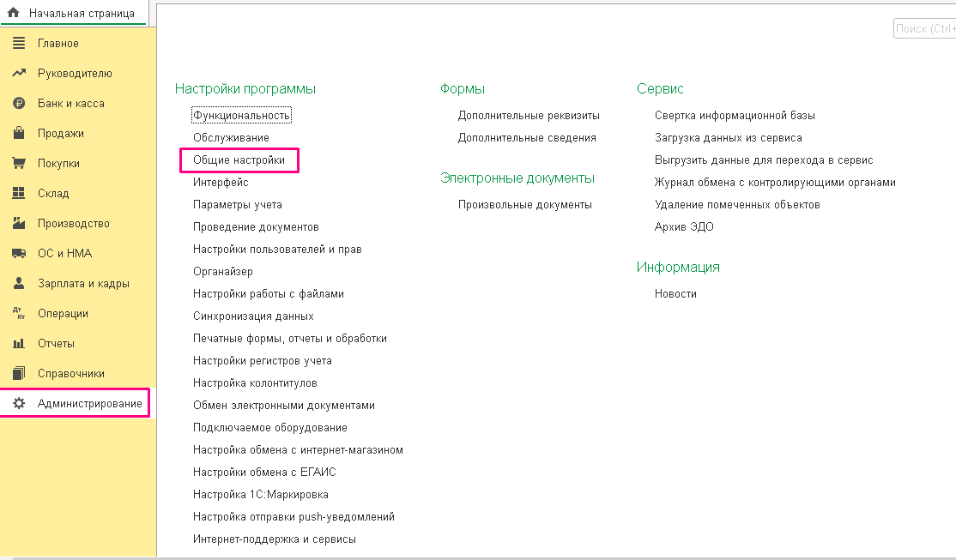The image size is (956, 560).
Task: Open the Продажи section
Action: pyautogui.click(x=78, y=133)
